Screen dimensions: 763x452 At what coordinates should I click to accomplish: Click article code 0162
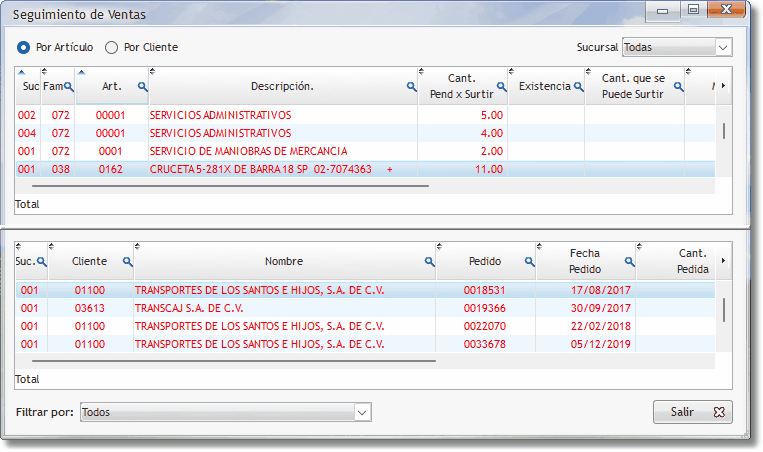pos(110,169)
